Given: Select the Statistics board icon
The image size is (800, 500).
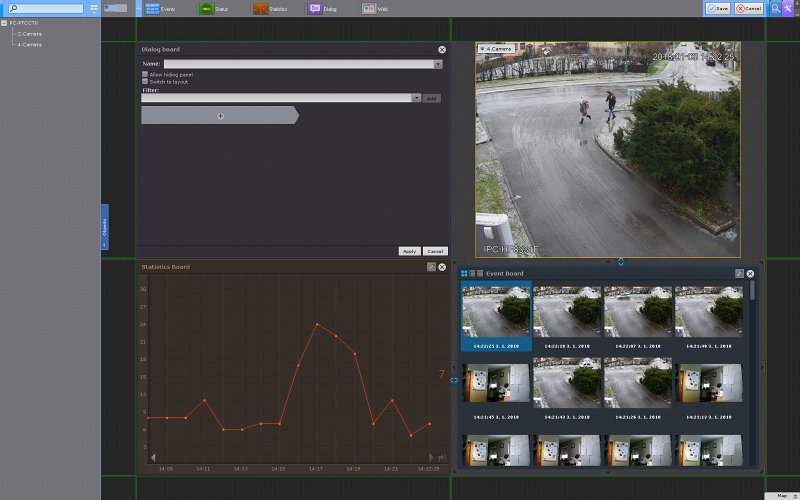Looking at the screenshot, I should click(260, 8).
